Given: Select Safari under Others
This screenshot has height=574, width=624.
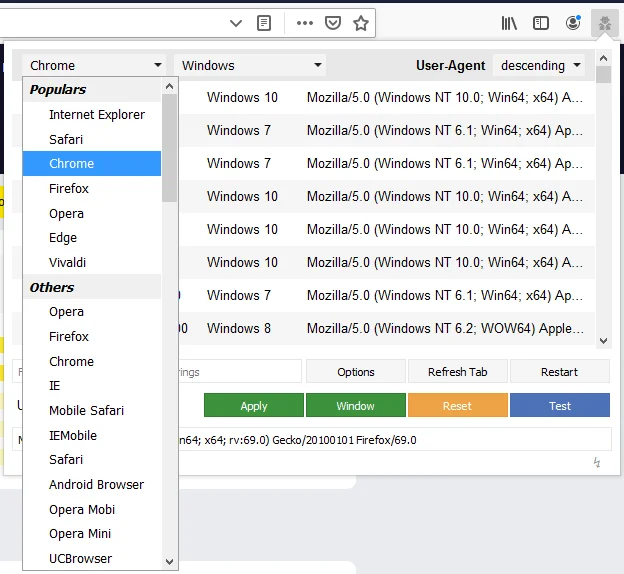Looking at the screenshot, I should click(x=92, y=460).
